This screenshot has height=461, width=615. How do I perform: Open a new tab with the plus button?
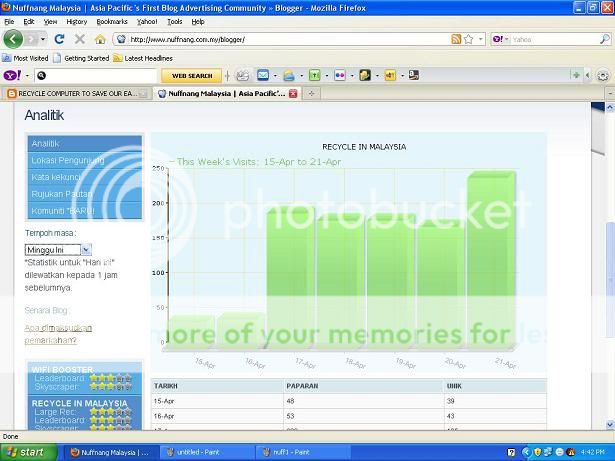click(x=311, y=94)
